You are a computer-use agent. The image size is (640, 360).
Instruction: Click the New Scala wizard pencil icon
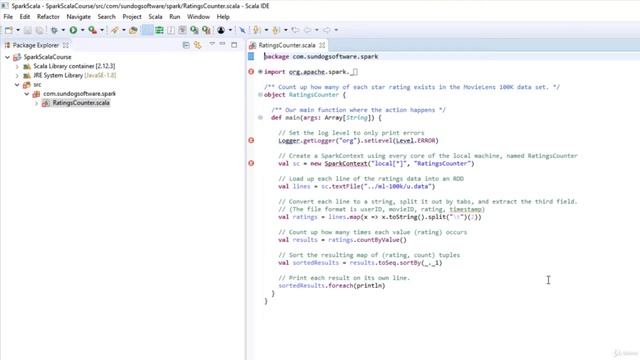click(x=115, y=30)
